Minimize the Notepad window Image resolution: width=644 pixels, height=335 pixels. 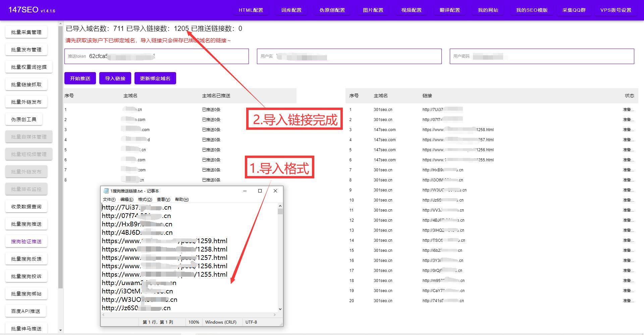(x=245, y=191)
